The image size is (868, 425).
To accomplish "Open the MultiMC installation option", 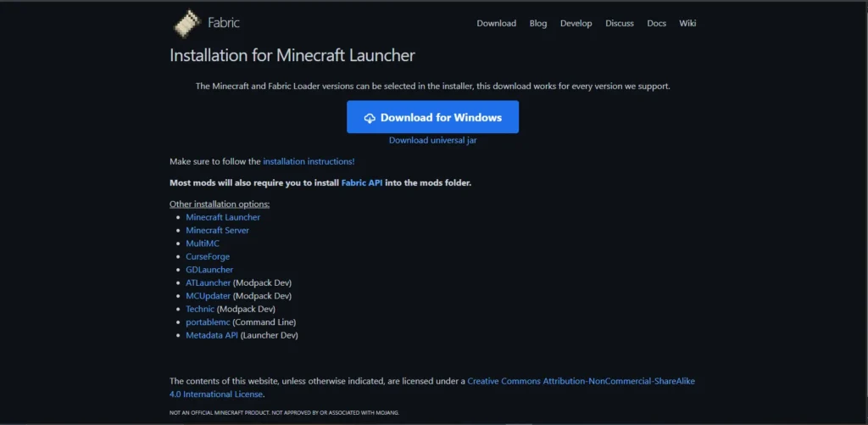I will coord(203,243).
